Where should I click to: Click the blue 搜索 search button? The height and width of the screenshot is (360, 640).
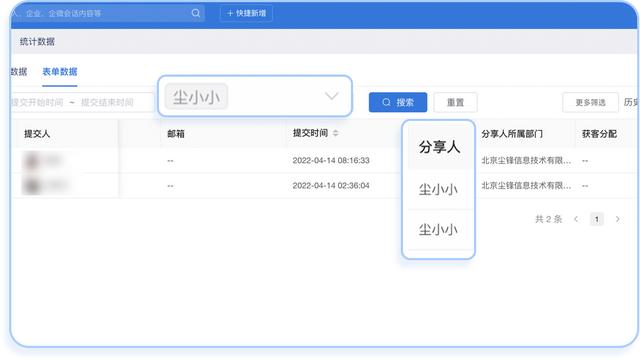pos(398,102)
